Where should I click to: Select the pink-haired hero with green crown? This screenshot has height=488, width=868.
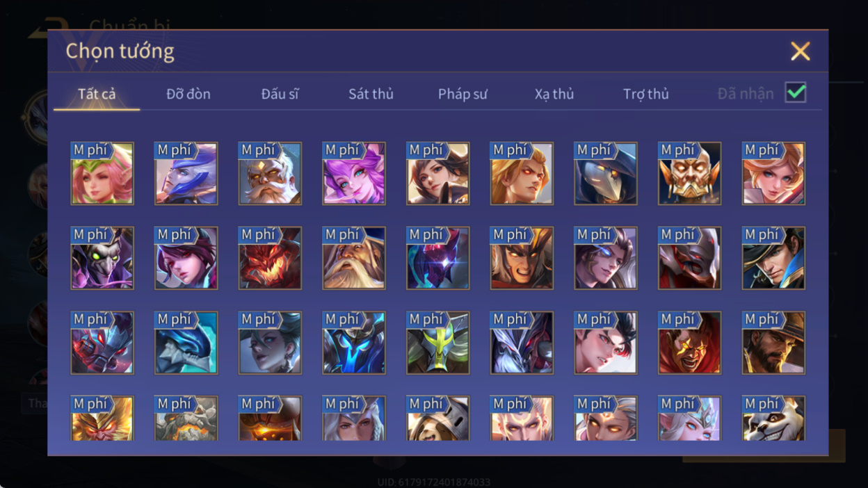click(102, 174)
